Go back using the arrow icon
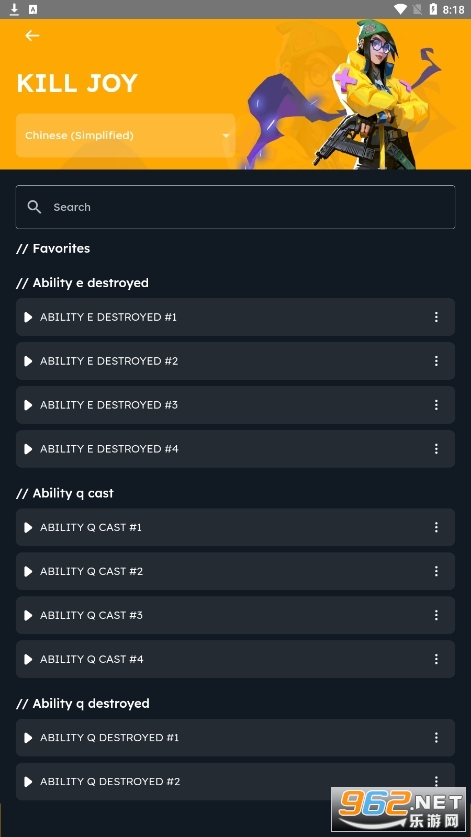 coord(32,35)
